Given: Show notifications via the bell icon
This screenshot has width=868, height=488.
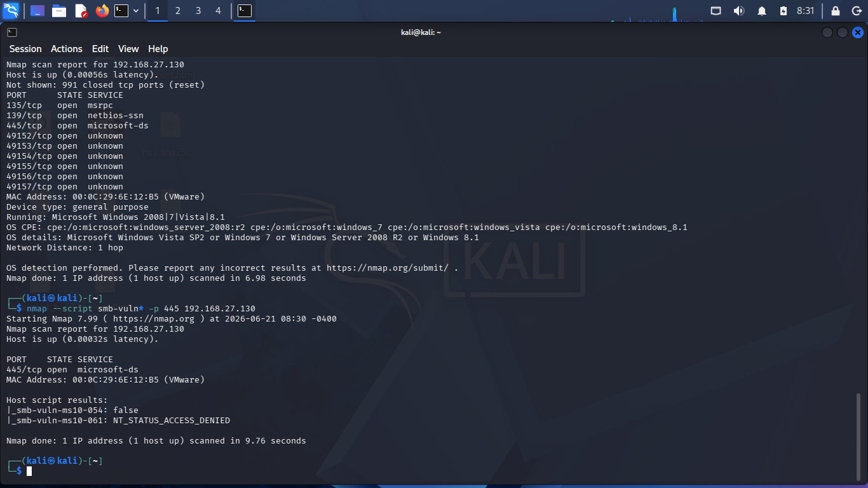Looking at the screenshot, I should [762, 11].
